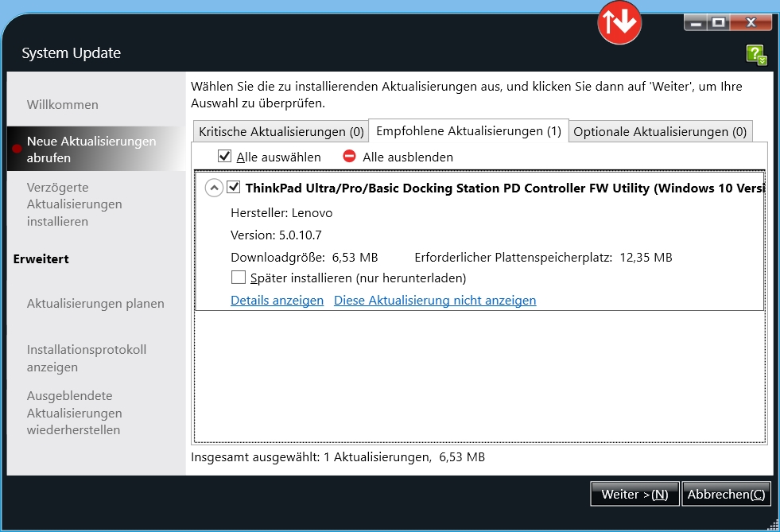Open Verzögerte Aktualisierungen installieren
Viewport: 780px width, 532px height.
point(75,204)
